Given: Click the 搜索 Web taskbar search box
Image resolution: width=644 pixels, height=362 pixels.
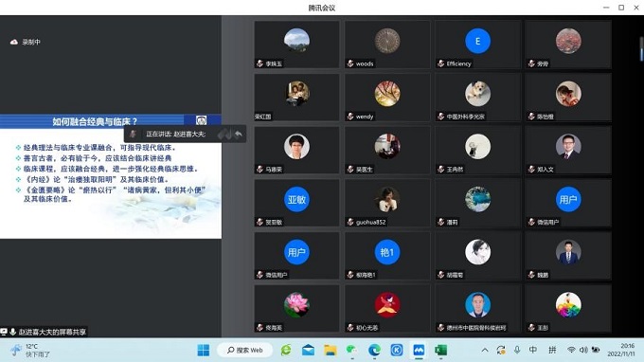Looking at the screenshot, I should (x=244, y=350).
